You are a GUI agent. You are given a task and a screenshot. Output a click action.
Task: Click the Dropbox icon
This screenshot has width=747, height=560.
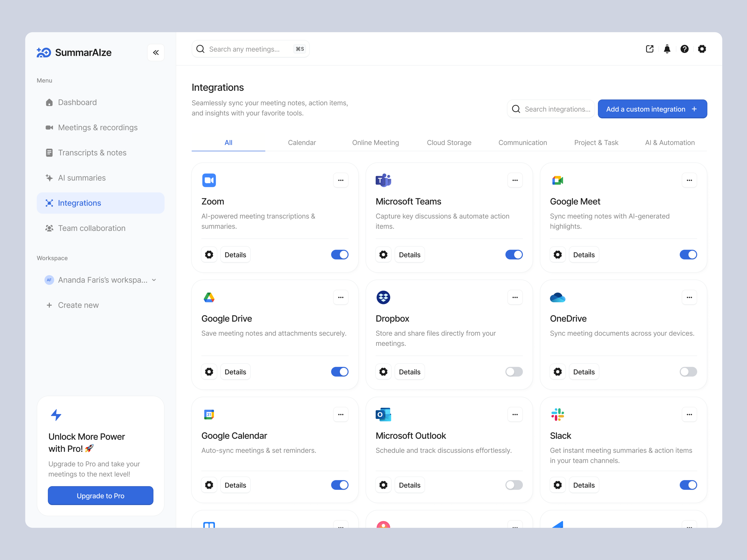click(x=383, y=297)
